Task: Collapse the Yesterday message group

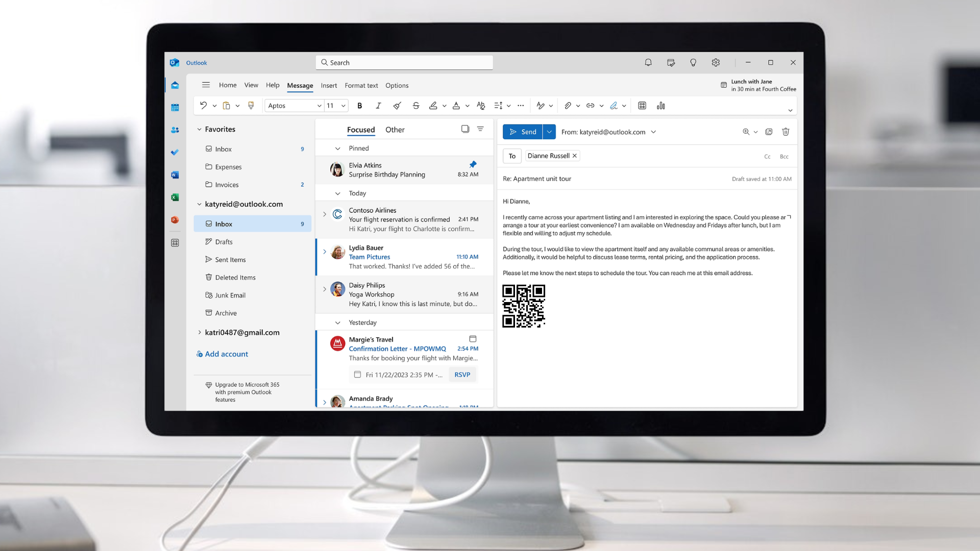Action: pyautogui.click(x=337, y=323)
